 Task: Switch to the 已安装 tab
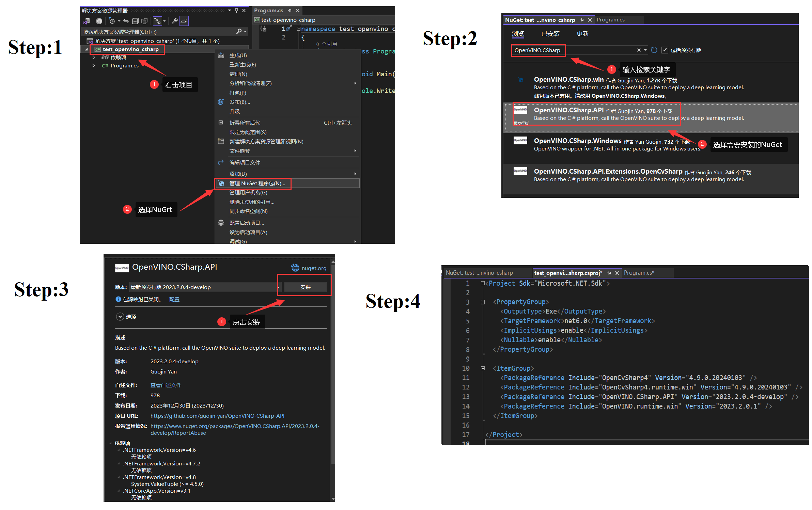point(550,34)
